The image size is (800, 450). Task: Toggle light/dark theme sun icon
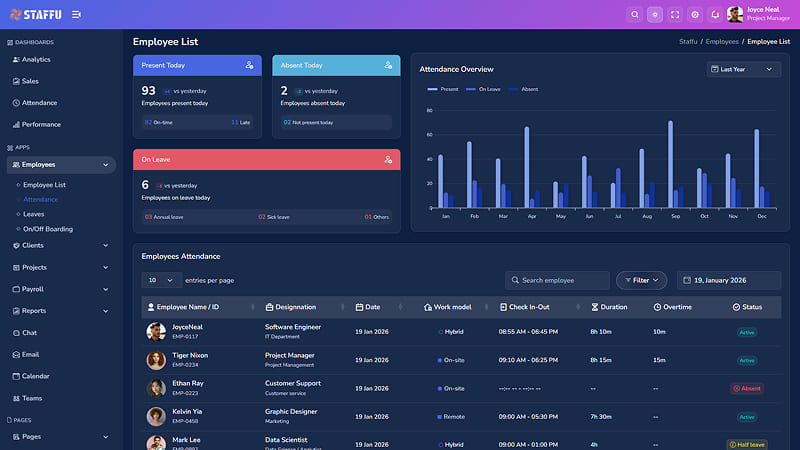655,15
